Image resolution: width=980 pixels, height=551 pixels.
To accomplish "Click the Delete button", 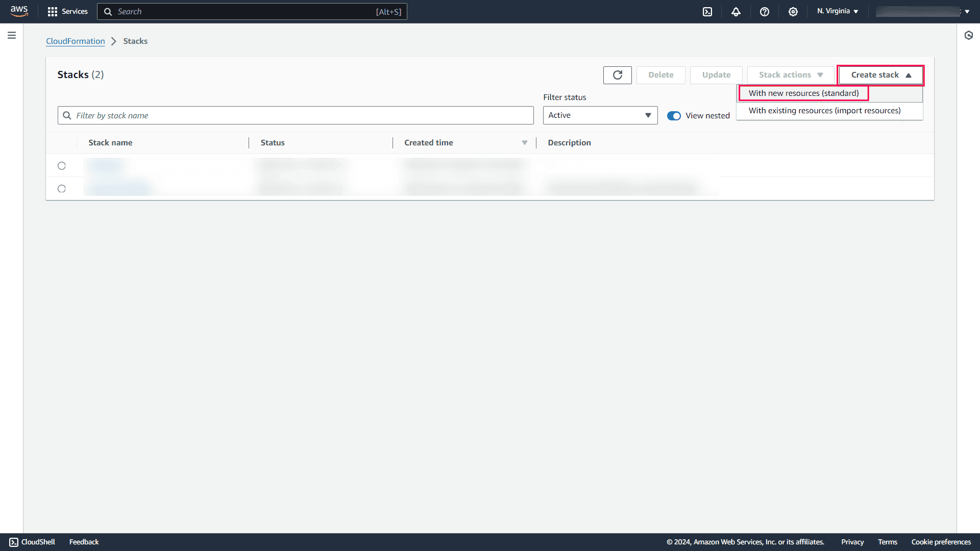I will point(660,74).
